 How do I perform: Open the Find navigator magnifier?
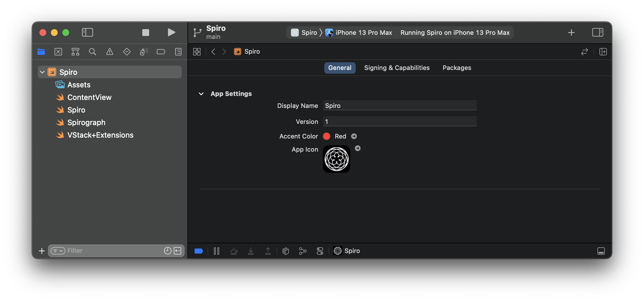[93, 52]
